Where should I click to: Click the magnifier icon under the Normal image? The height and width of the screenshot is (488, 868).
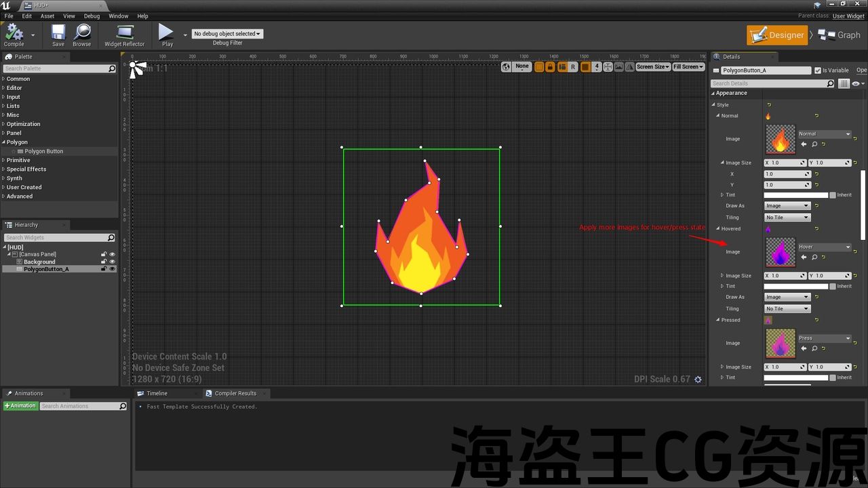(x=814, y=144)
